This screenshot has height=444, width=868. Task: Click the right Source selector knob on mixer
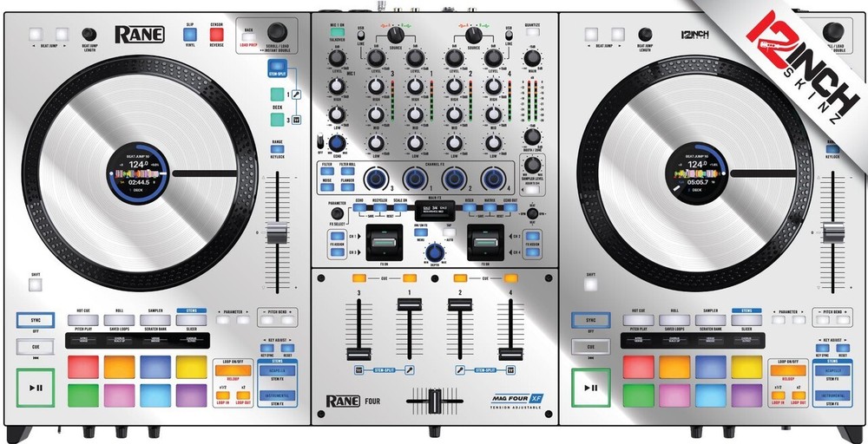click(474, 36)
